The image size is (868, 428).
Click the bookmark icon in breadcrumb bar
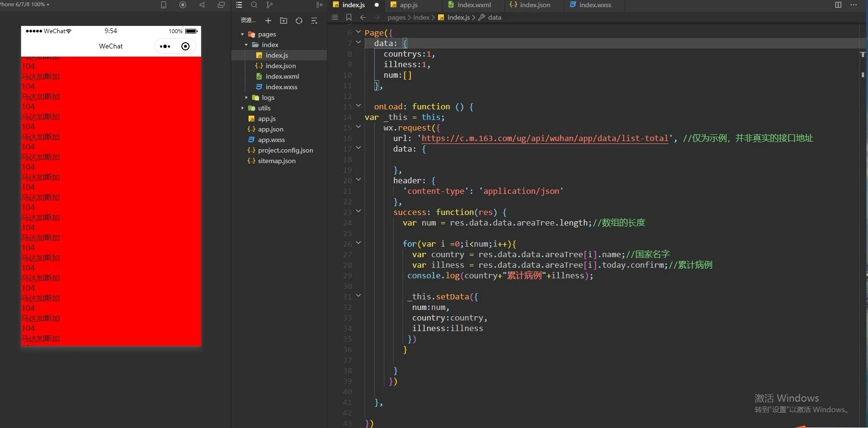pyautogui.click(x=349, y=17)
